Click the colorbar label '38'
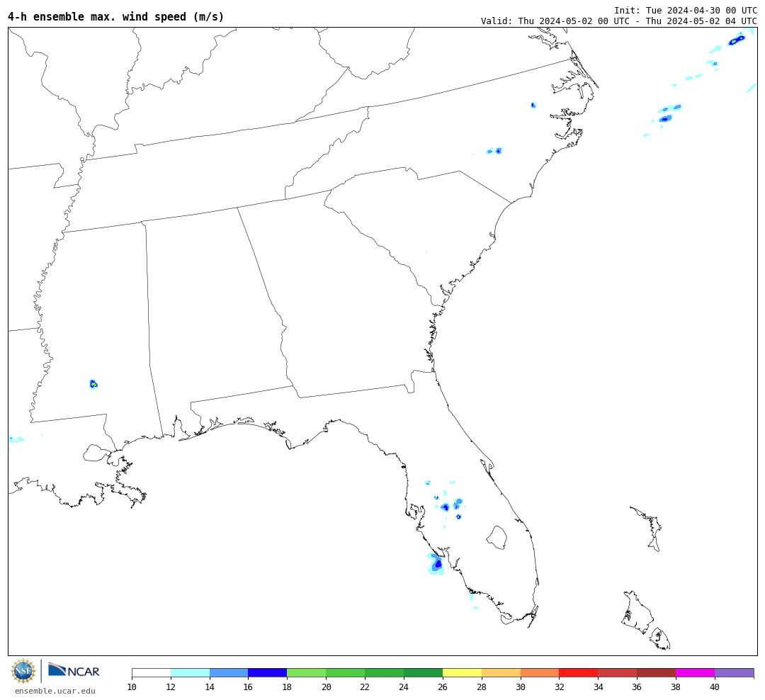Image resolution: width=765 pixels, height=700 pixels. pyautogui.click(x=676, y=687)
